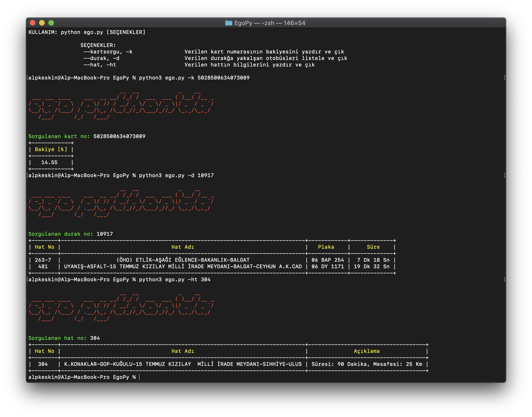Click the red close window button
The image size is (532, 417).
point(33,23)
